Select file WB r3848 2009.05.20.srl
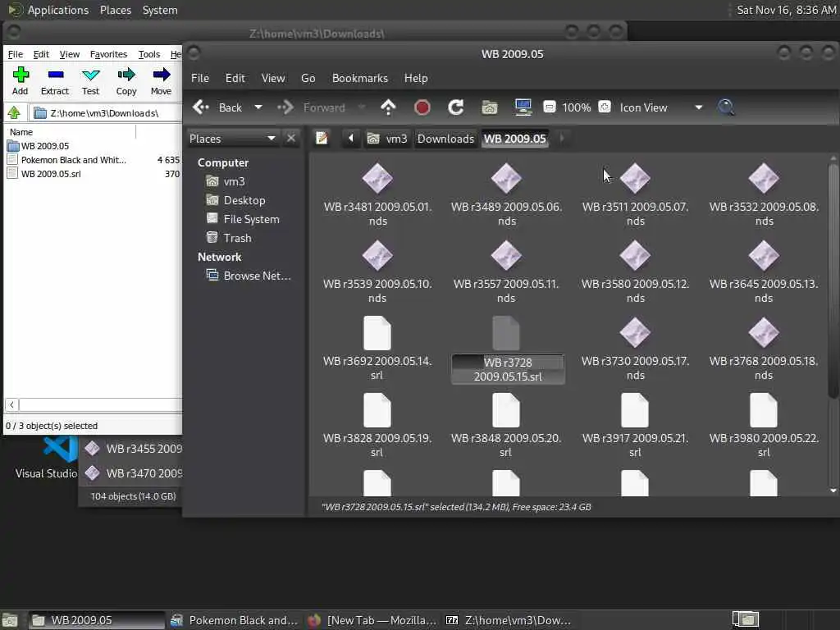This screenshot has height=630, width=840. click(x=506, y=427)
